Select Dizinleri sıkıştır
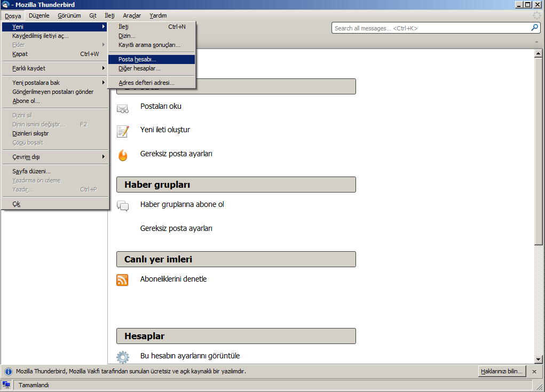 click(54, 133)
